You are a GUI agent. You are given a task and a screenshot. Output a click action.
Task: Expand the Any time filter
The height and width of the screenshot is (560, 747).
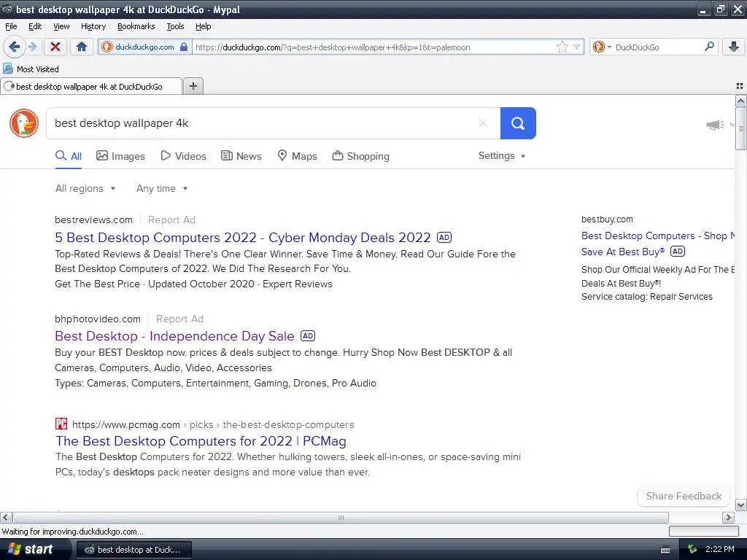[162, 189]
